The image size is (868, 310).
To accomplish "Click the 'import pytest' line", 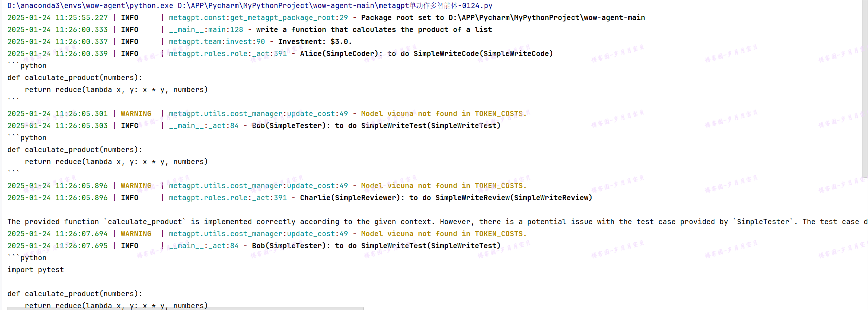I will tap(36, 270).
